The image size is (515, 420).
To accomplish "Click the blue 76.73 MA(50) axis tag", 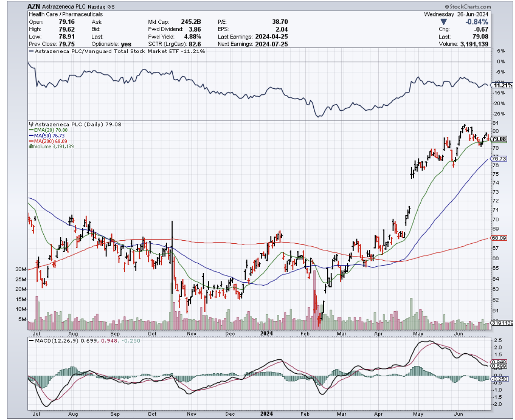I will [x=499, y=159].
